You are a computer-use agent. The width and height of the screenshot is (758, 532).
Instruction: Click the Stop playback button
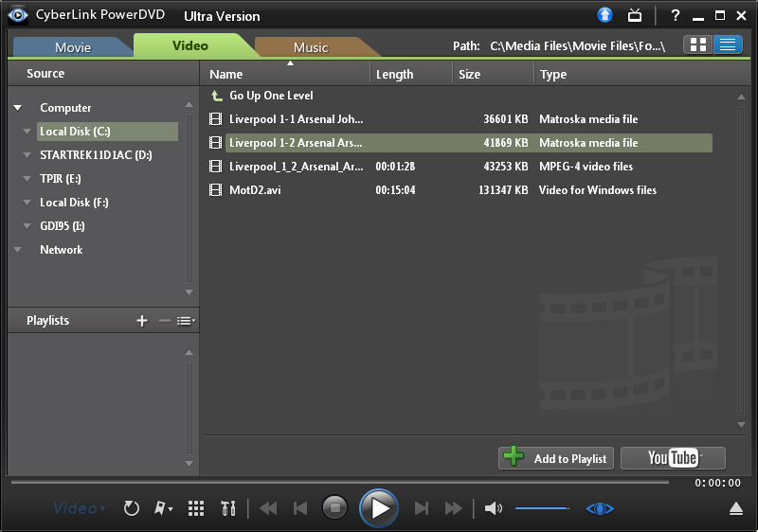click(x=334, y=508)
